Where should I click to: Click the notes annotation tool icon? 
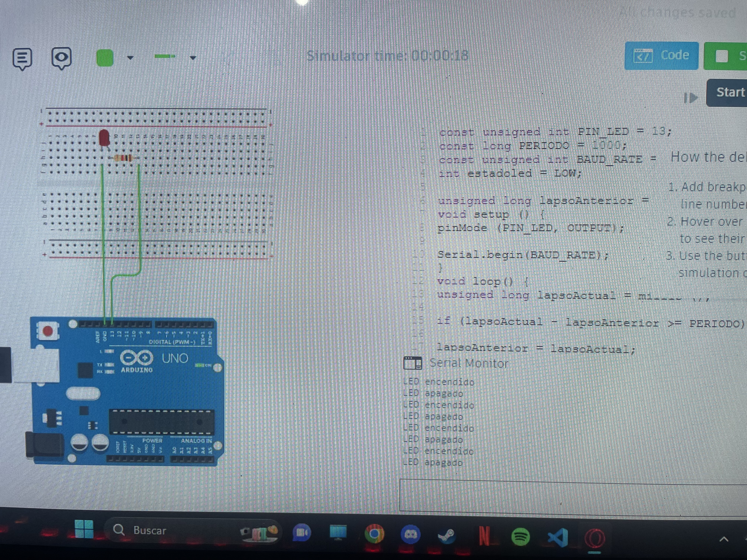[x=22, y=58]
